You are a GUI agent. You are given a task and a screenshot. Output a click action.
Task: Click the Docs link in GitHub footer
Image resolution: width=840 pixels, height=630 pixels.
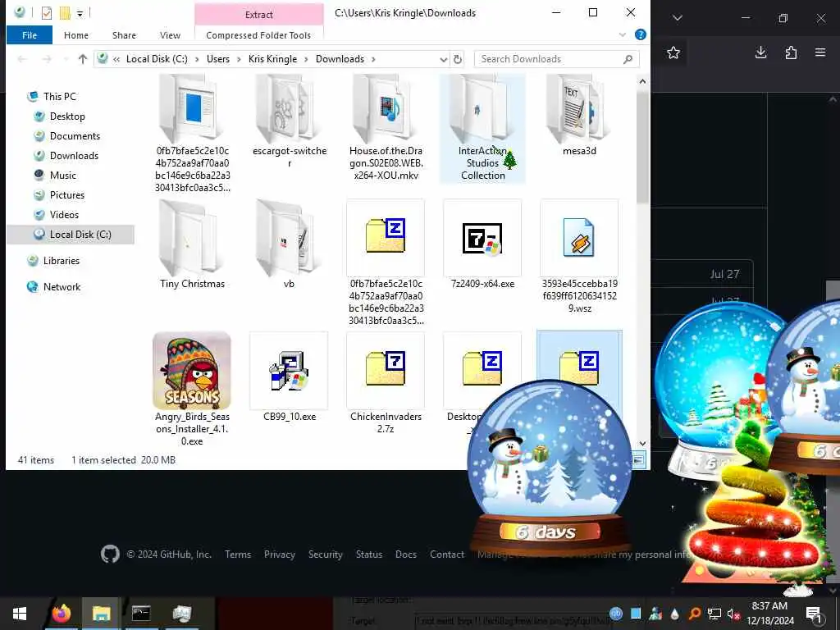pos(406,555)
